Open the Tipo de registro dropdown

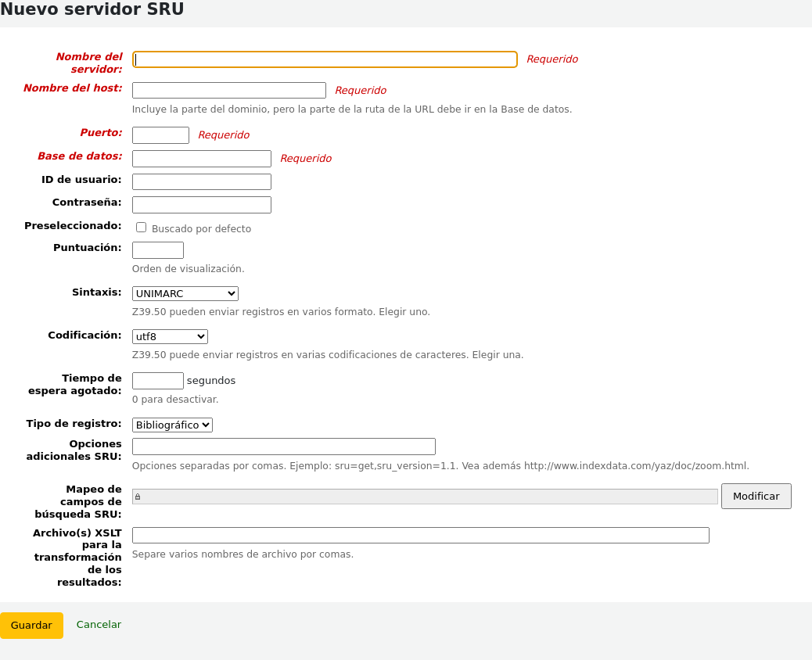[x=172, y=425]
